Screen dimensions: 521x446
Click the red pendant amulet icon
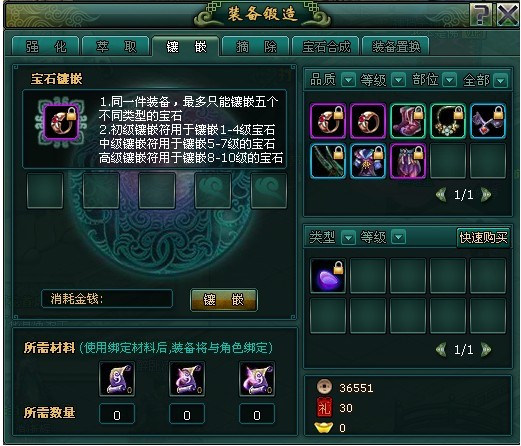coord(488,121)
